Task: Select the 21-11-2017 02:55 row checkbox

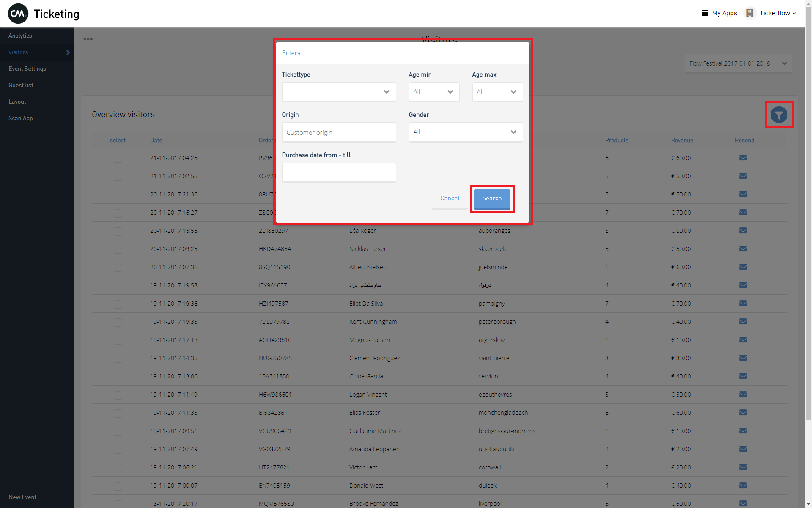Action: coord(118,177)
